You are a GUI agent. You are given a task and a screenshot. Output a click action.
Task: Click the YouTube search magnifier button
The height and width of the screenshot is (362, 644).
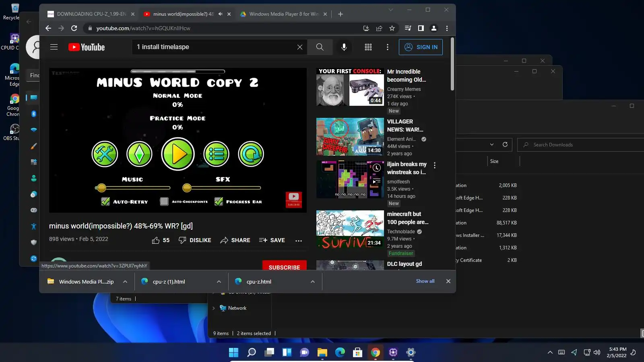pyautogui.click(x=320, y=47)
